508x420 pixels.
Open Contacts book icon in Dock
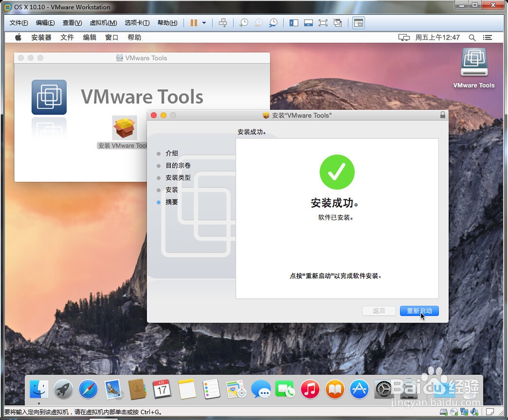137,389
